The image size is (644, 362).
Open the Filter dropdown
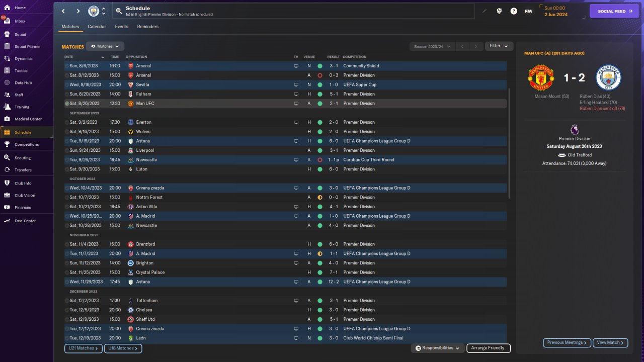click(499, 46)
